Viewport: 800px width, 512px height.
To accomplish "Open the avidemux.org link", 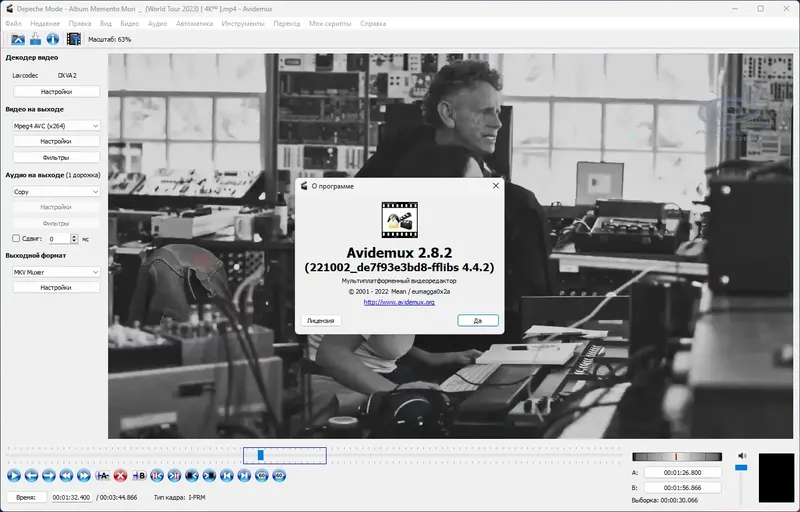I will 399,302.
